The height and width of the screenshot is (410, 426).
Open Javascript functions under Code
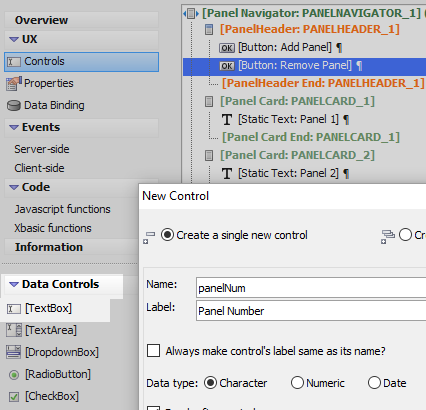62,209
